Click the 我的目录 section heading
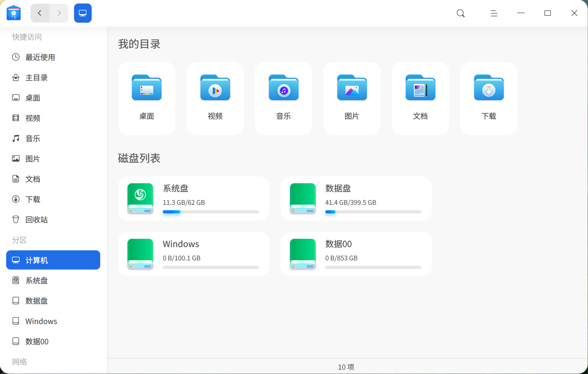Viewport: 588px width, 374px height. [139, 44]
